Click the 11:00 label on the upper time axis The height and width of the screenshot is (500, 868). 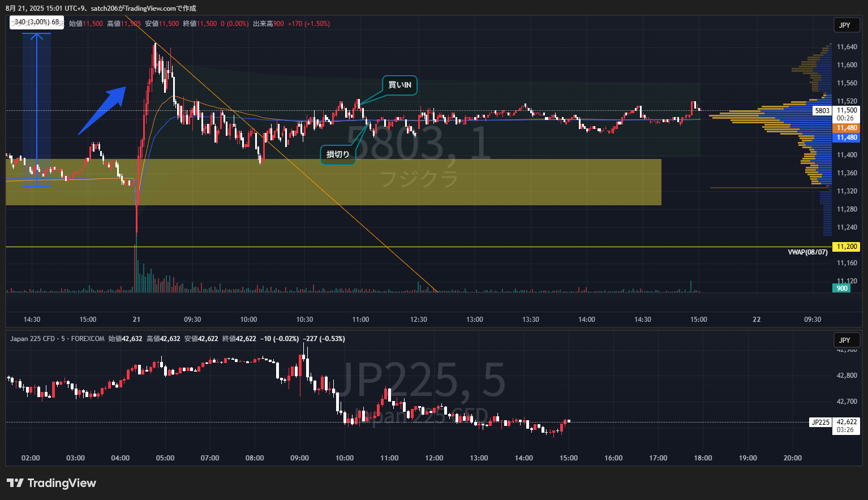pos(360,320)
